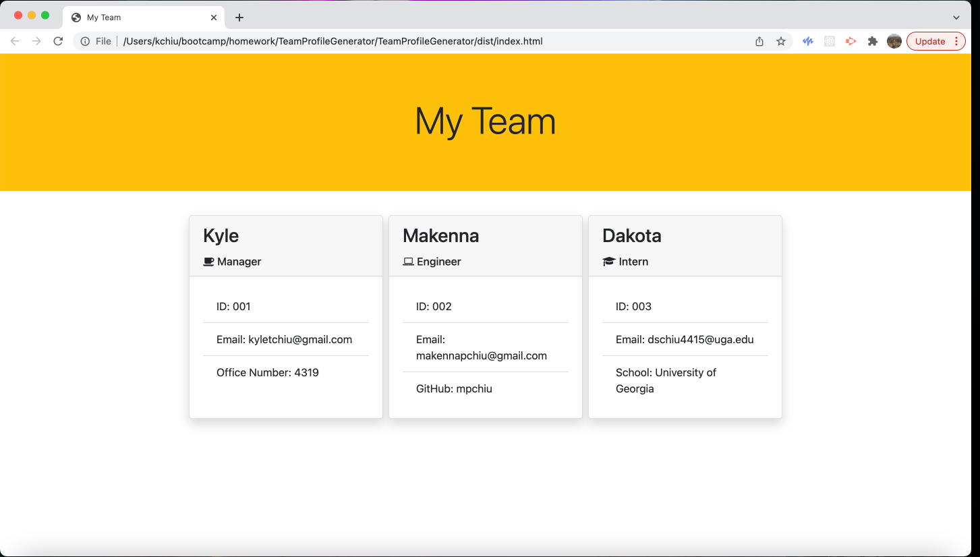This screenshot has height=557, width=980.
Task: Click the coffee mug icon beside Manager
Action: [x=208, y=262]
